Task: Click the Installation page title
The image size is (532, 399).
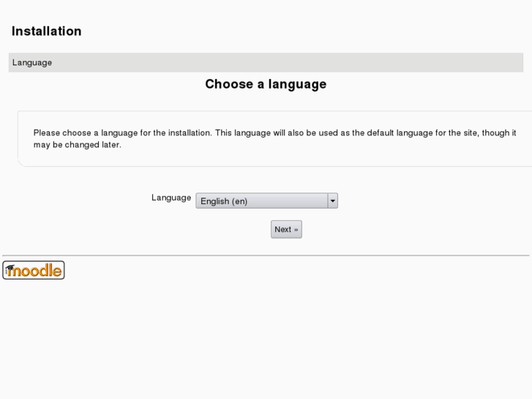Action: coord(47,31)
